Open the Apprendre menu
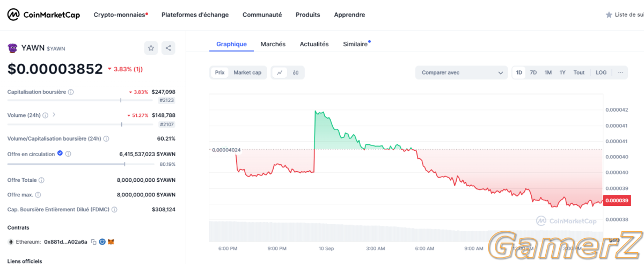The image size is (644, 264). 349,15
